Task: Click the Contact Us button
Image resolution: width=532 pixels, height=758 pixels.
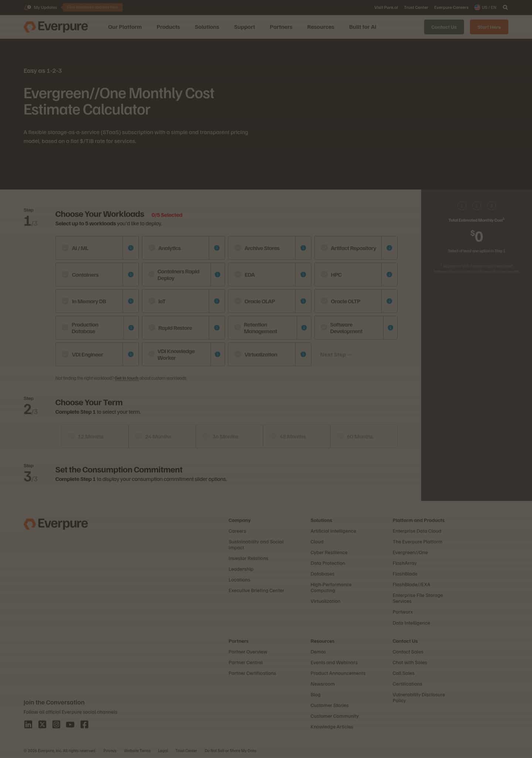Action: click(444, 27)
